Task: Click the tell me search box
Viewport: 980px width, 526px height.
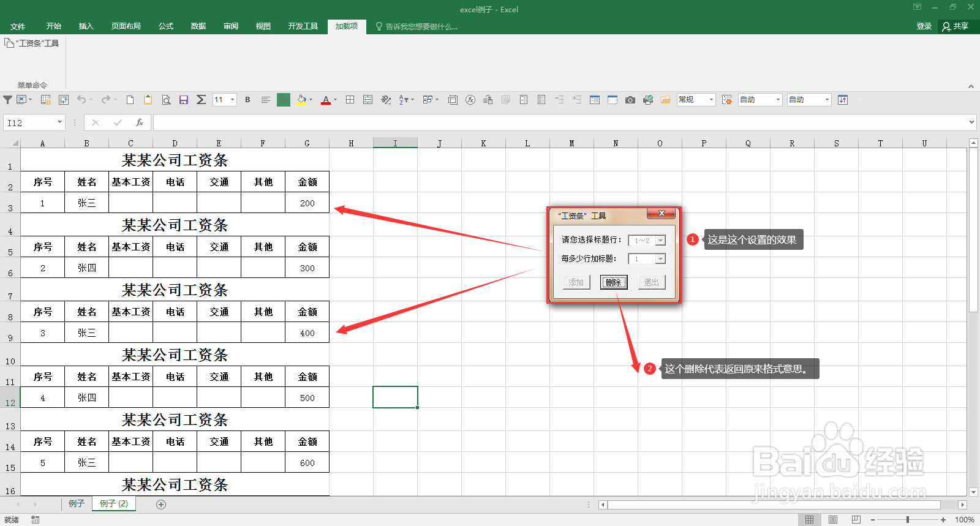Action: [417, 26]
